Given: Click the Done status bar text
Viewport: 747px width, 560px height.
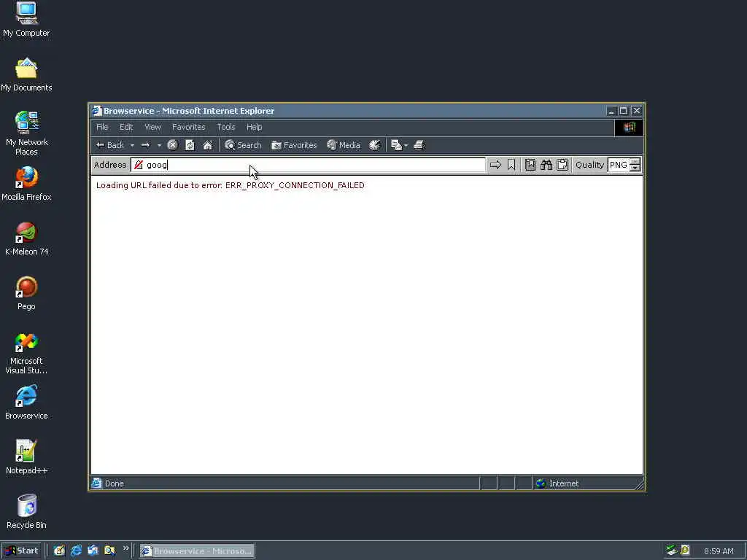Looking at the screenshot, I should pyautogui.click(x=115, y=483).
